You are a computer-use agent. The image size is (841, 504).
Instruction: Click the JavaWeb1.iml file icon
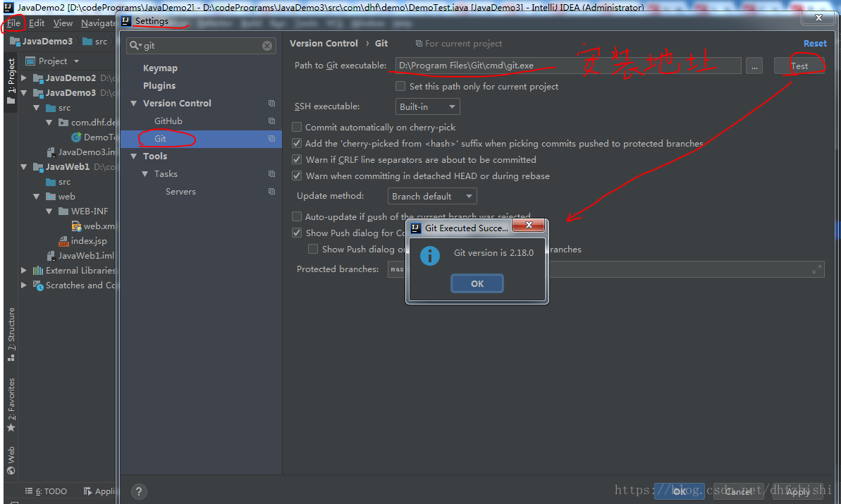coord(51,256)
